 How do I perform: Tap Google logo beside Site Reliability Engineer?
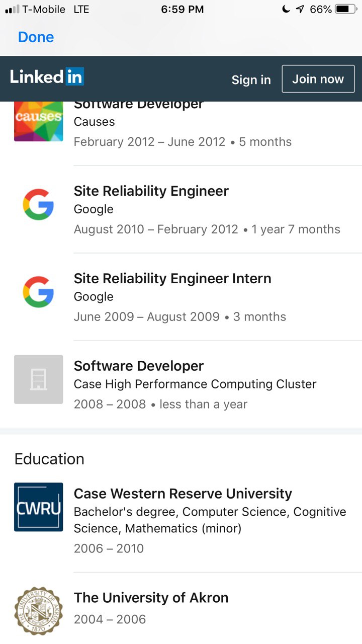(39, 205)
